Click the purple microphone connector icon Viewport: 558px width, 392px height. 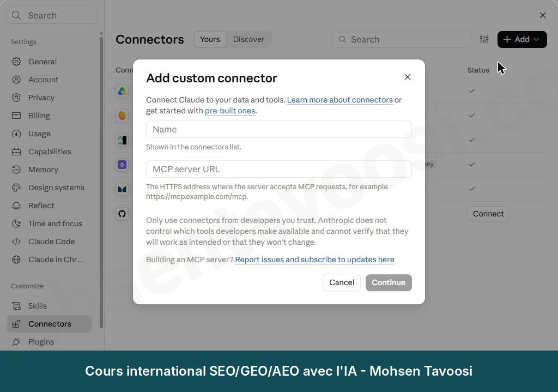coord(122,165)
